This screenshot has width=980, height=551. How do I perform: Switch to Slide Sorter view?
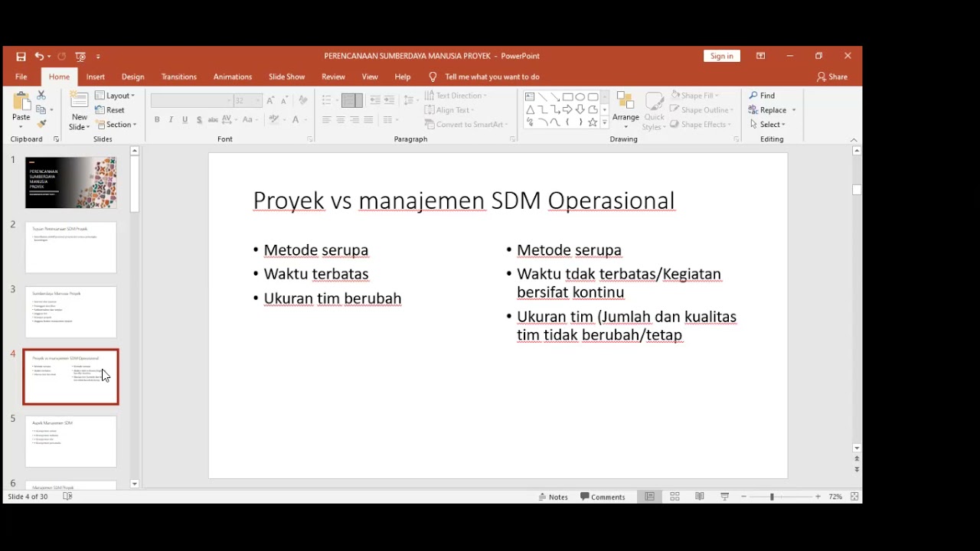[x=675, y=497]
